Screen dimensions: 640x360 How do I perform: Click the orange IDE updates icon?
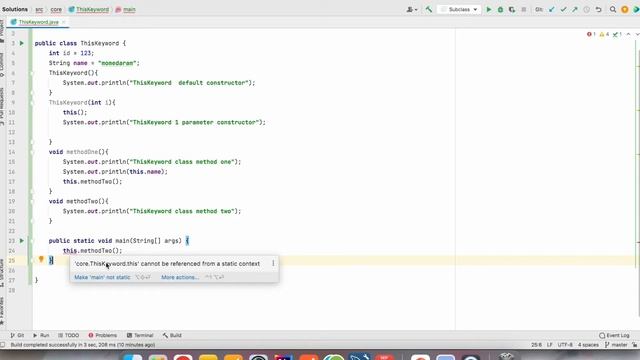pyautogui.click(x=624, y=9)
